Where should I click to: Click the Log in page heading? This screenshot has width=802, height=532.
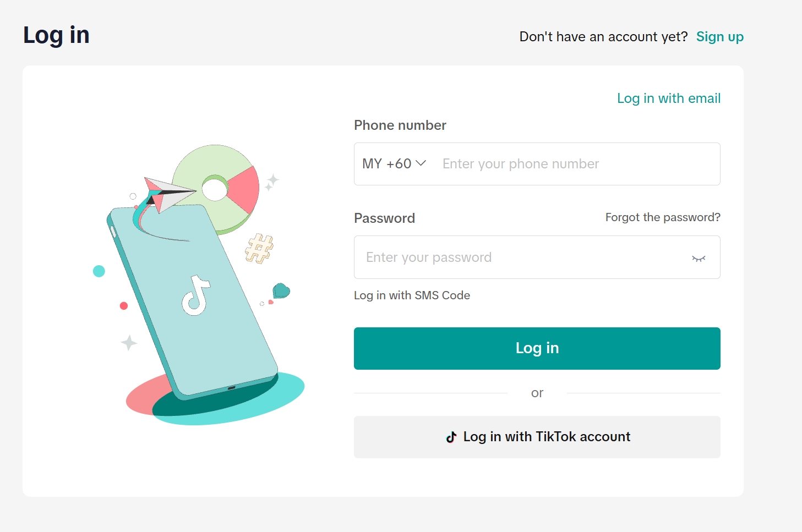click(56, 36)
